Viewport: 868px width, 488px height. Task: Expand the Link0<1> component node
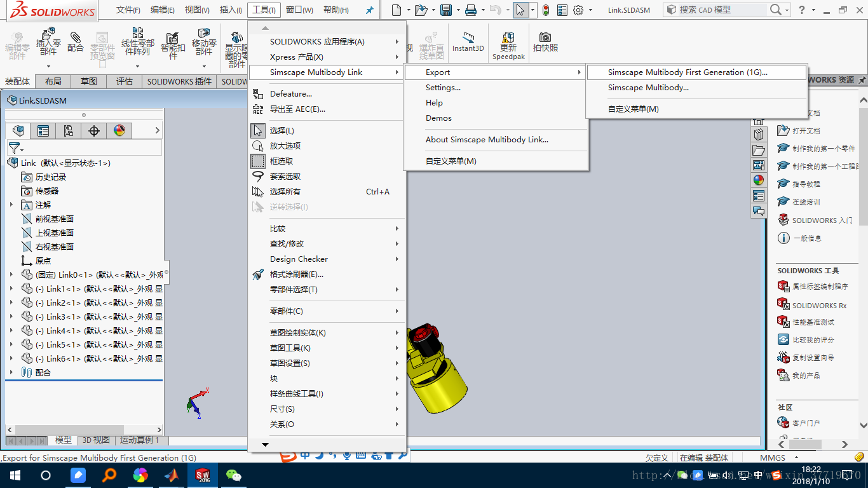tap(11, 274)
